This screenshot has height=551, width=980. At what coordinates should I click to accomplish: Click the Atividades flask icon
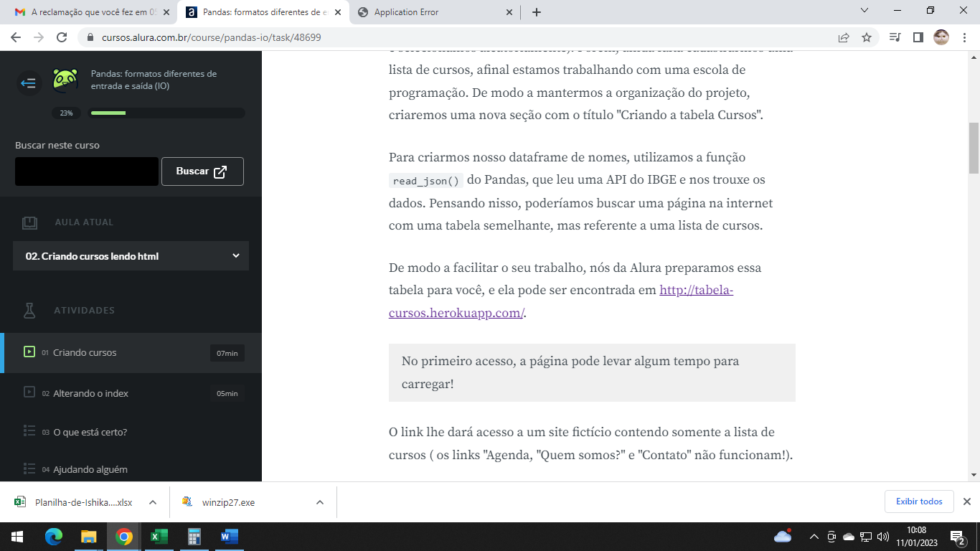pos(29,311)
